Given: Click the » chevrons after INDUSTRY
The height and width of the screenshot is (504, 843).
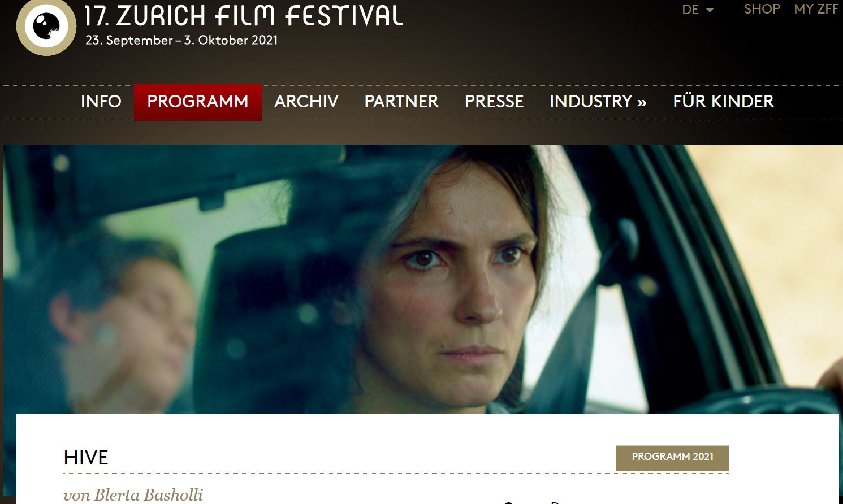Looking at the screenshot, I should click(x=642, y=102).
